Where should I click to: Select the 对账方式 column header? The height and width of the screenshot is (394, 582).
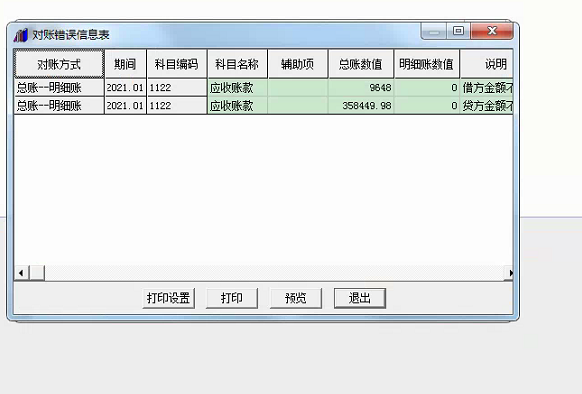[x=59, y=64]
